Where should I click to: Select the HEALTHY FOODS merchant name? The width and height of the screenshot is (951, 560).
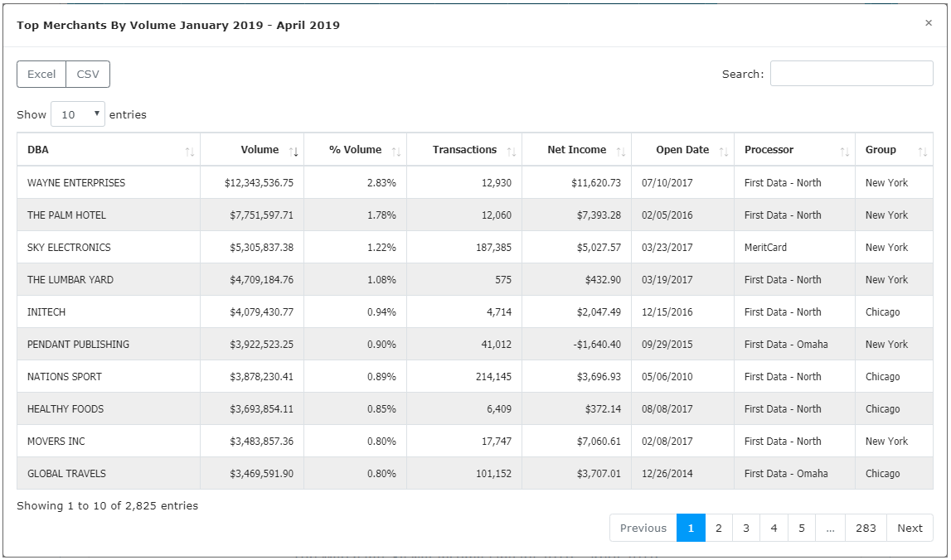tap(66, 409)
